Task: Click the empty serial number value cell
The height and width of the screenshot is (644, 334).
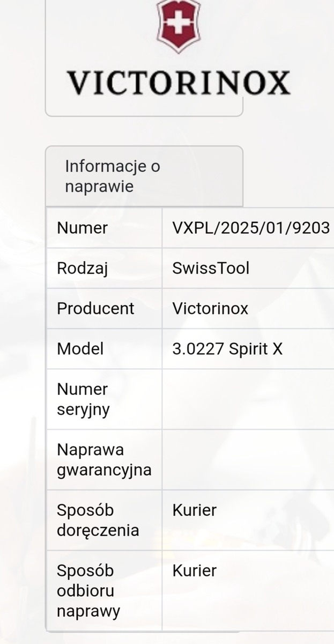Action: (248, 399)
